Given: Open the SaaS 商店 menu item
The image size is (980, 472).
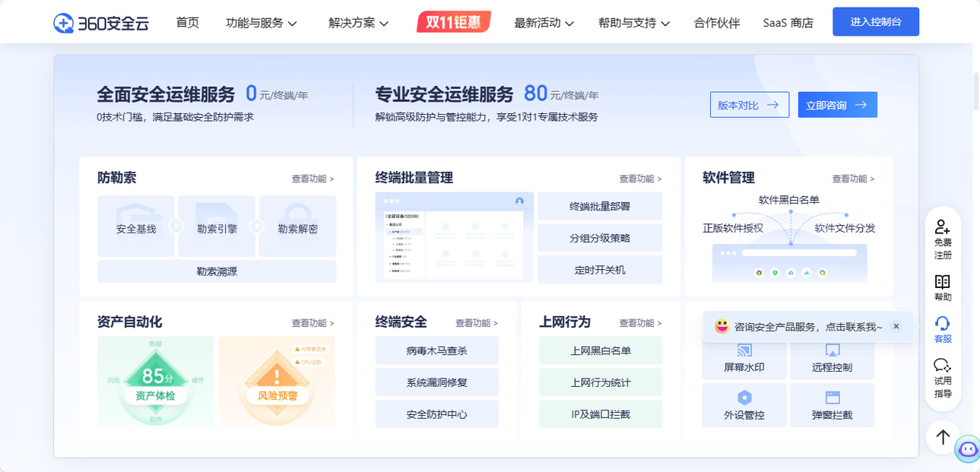Looking at the screenshot, I should tap(788, 22).
